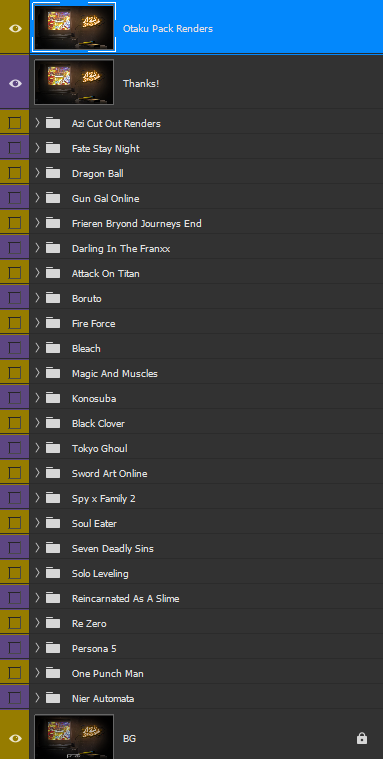Select the Black Clover layer group
Screen dimensions: 383x759
(x=206, y=423)
